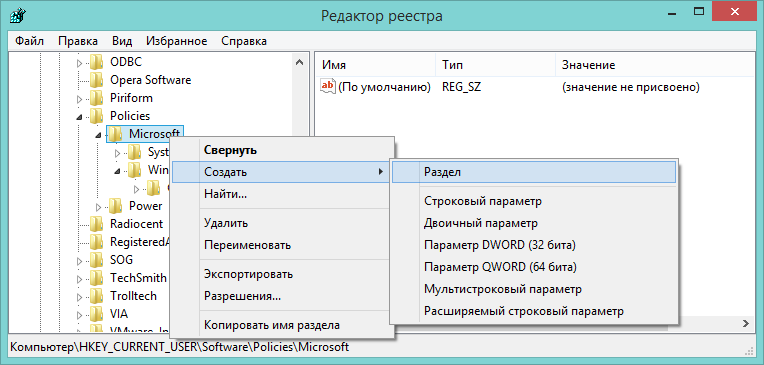This screenshot has width=764, height=365.
Task: Click the Policies folder icon
Action: point(96,116)
